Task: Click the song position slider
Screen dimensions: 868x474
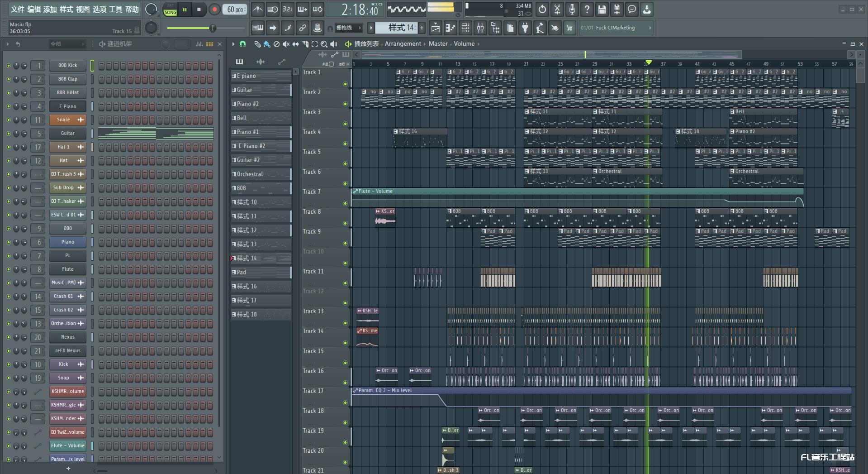Action: tap(206, 28)
